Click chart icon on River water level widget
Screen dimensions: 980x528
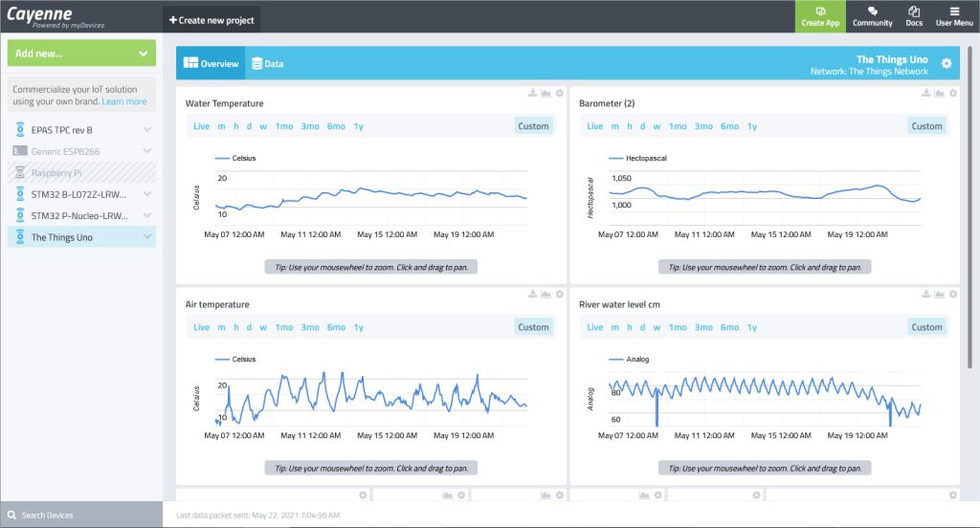pyautogui.click(x=940, y=295)
